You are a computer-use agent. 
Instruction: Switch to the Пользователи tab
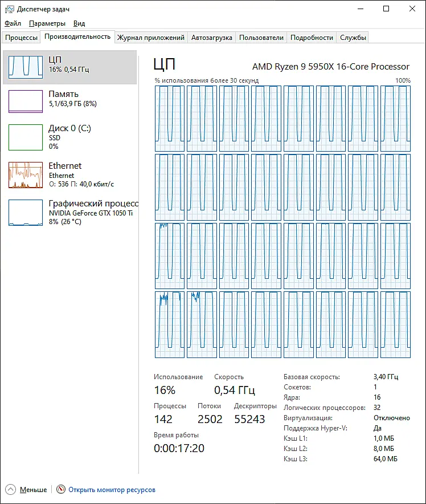coord(261,38)
